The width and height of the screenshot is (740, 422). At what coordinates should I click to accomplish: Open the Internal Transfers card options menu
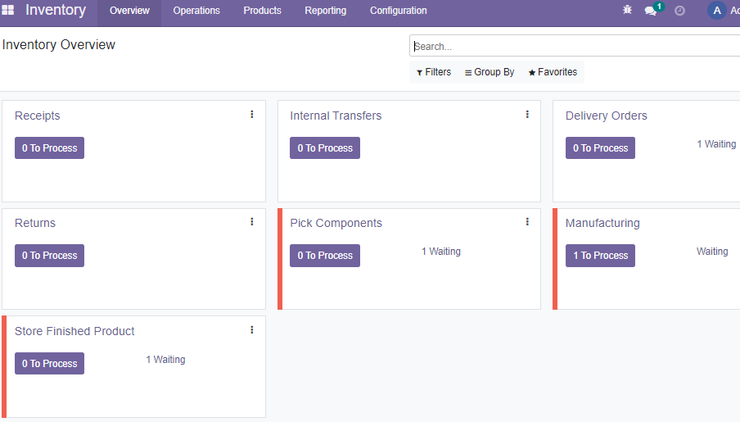coord(527,114)
